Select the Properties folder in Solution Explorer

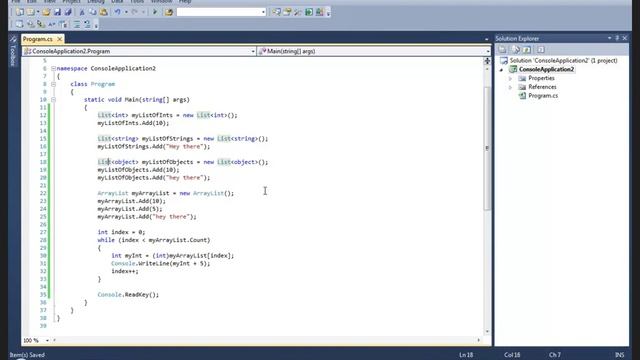541,78
